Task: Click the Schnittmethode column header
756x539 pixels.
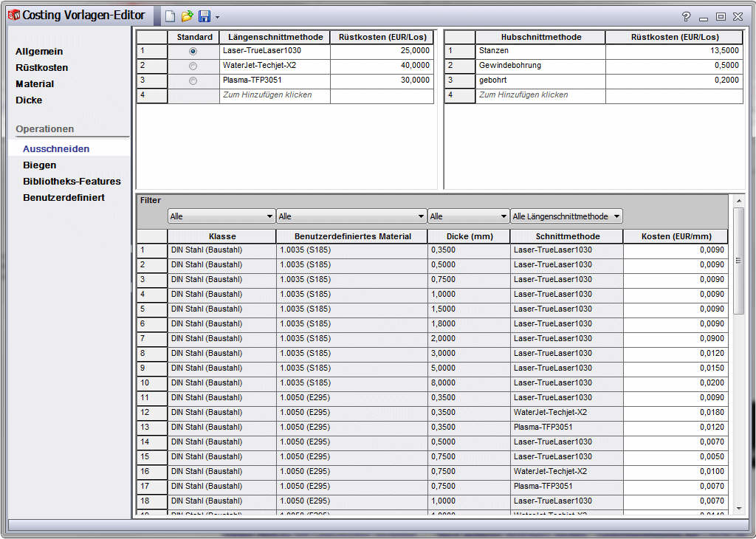Action: (567, 236)
